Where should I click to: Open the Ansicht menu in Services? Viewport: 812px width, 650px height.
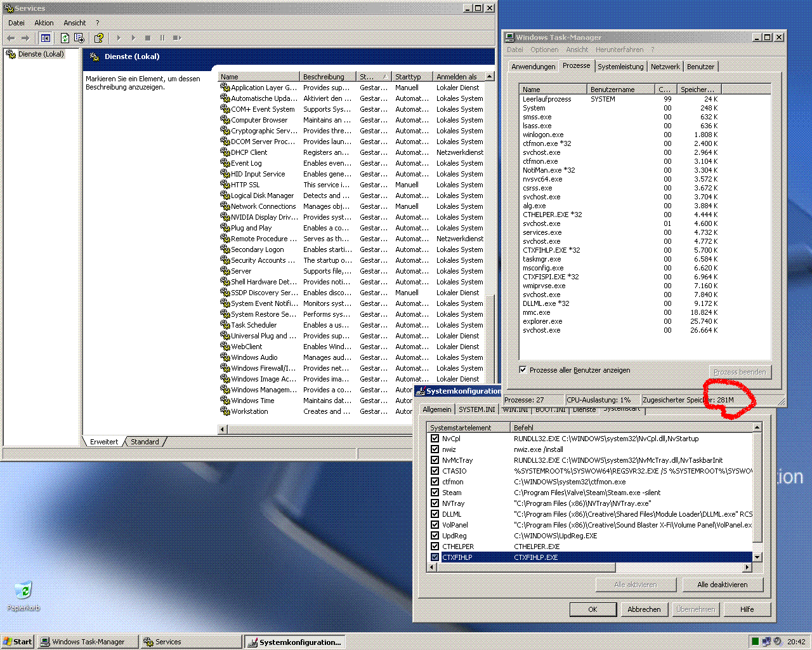click(x=74, y=23)
